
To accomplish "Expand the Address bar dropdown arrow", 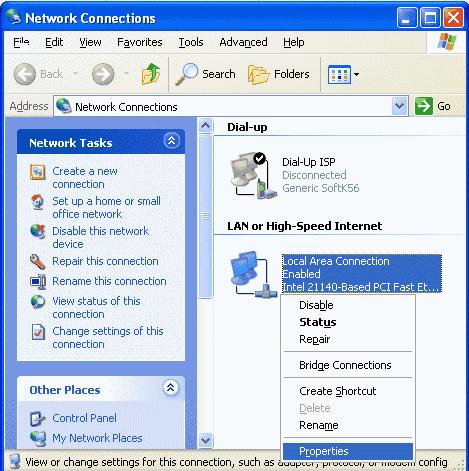I will tap(400, 106).
